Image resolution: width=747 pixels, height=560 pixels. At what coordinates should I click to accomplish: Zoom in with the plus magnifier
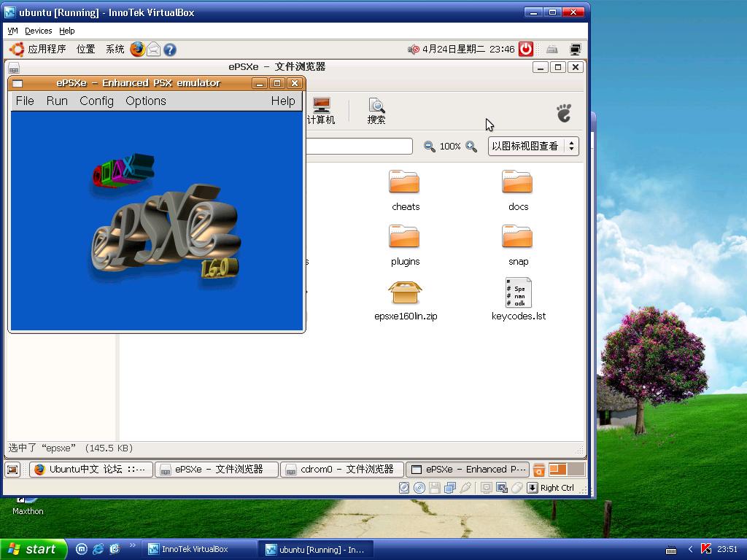click(471, 146)
